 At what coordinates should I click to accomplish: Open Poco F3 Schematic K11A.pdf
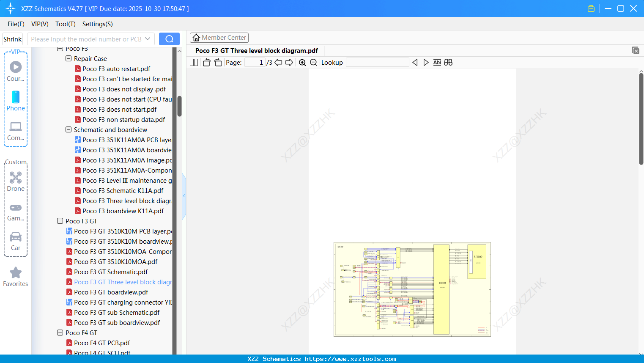pos(121,190)
